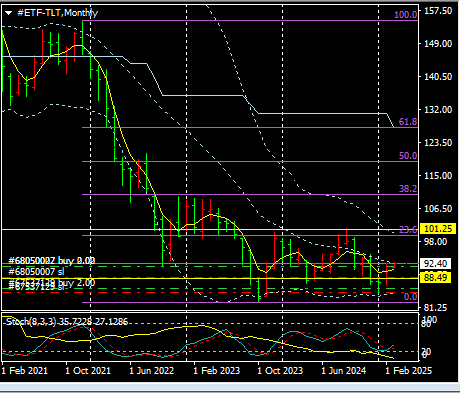The image size is (460, 393).
Task: Click the 157.50 value on price scale
Action: tap(438, 11)
